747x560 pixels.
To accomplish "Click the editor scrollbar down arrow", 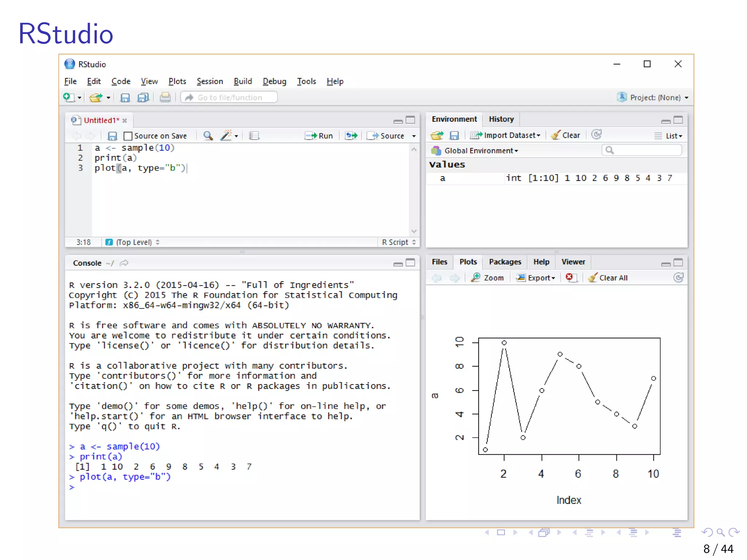I will coord(414,231).
